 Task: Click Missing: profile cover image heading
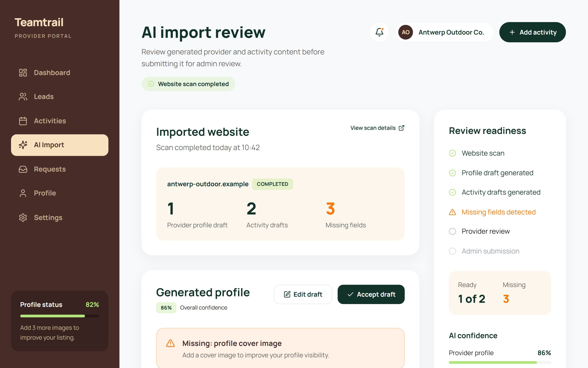(x=232, y=343)
